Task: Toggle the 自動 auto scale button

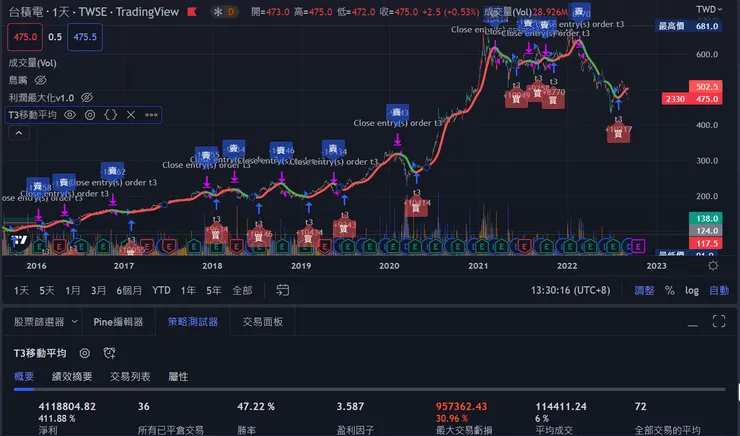Action: pos(719,290)
